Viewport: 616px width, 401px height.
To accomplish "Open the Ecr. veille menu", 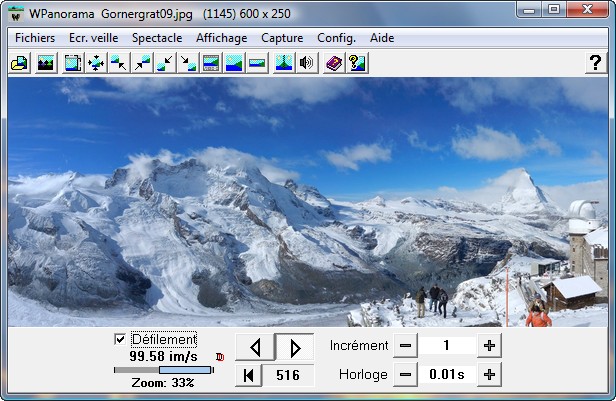I will (x=94, y=38).
